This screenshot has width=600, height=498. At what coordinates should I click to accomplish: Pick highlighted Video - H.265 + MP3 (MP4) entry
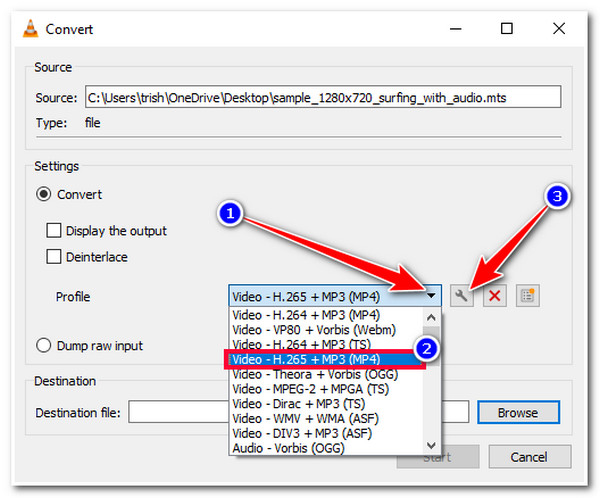(324, 359)
